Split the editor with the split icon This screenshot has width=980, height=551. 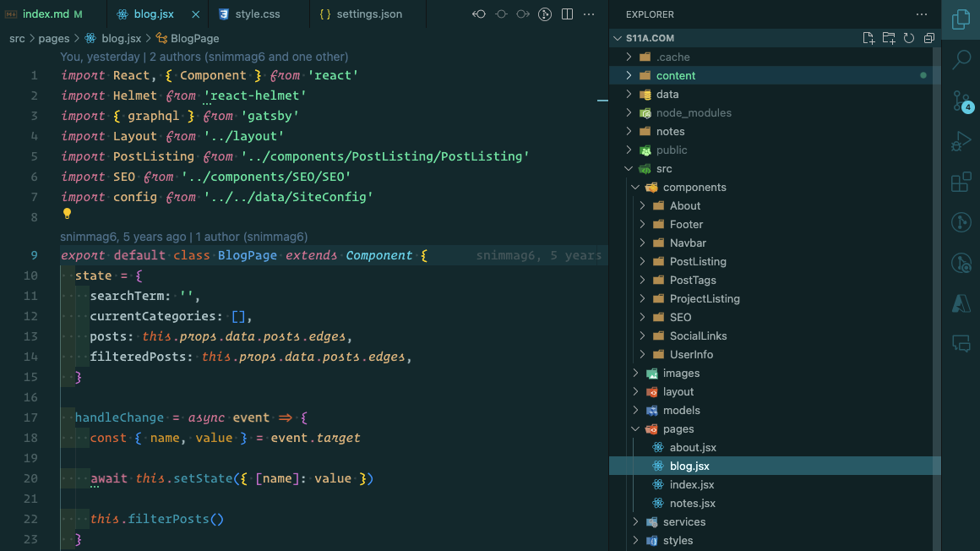click(x=567, y=14)
